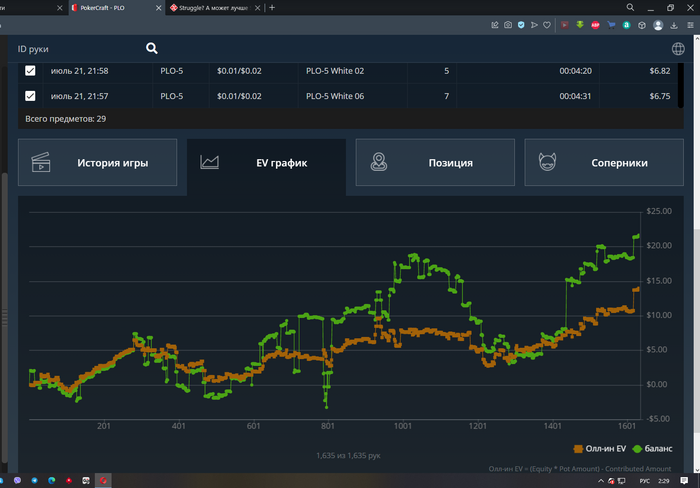Switch to the Struggle browser tab

(x=212, y=7)
